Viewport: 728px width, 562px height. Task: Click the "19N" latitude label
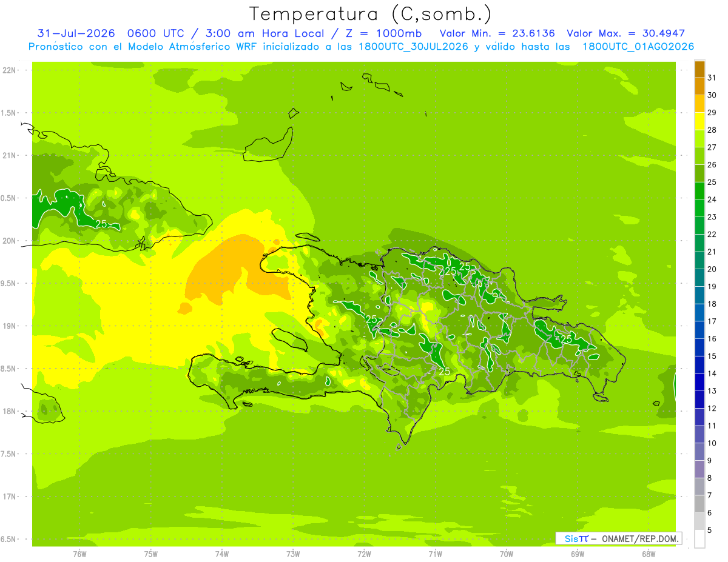tap(9, 326)
